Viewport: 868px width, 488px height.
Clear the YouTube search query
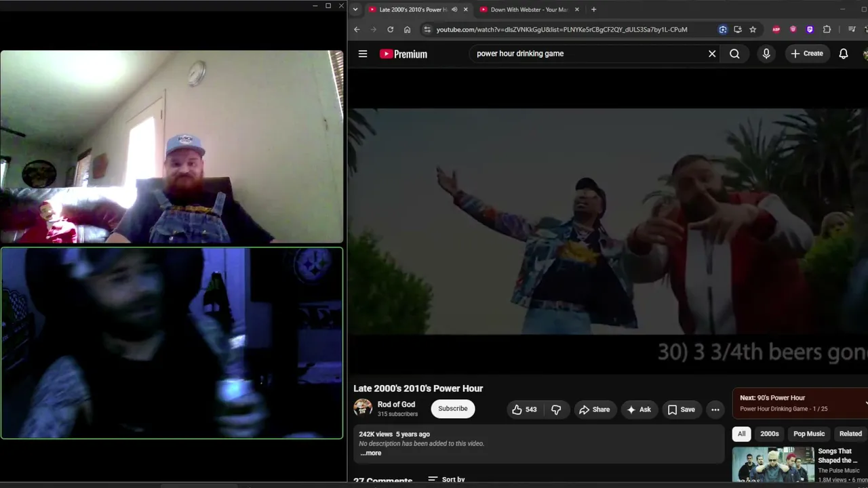(712, 54)
